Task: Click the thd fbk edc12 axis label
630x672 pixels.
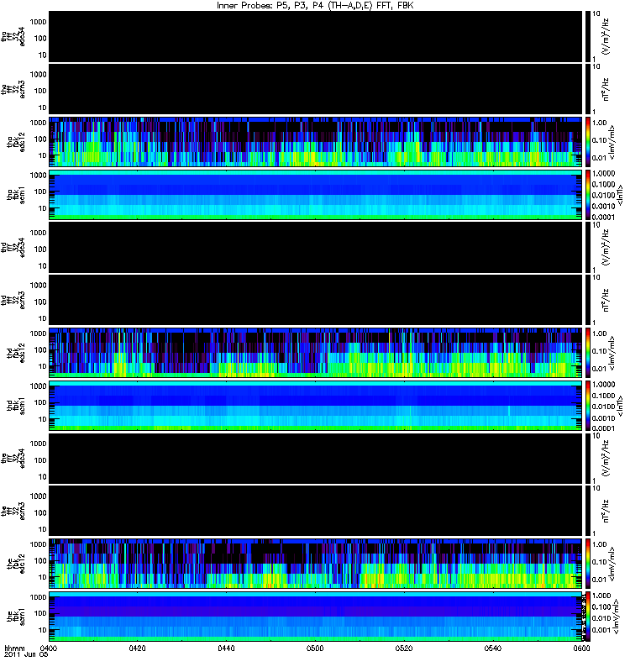Action: pos(16,353)
